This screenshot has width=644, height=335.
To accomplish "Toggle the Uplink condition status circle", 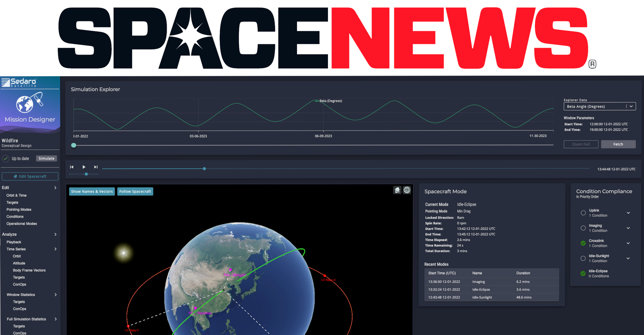I will 583,213.
